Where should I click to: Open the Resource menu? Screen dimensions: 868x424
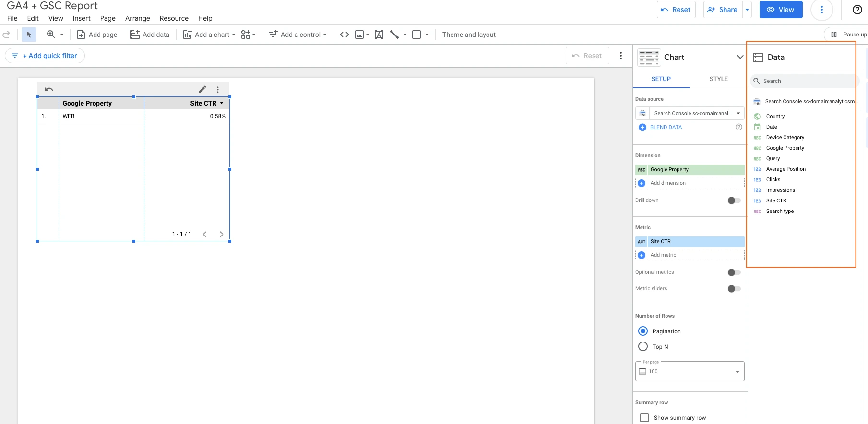coord(174,18)
